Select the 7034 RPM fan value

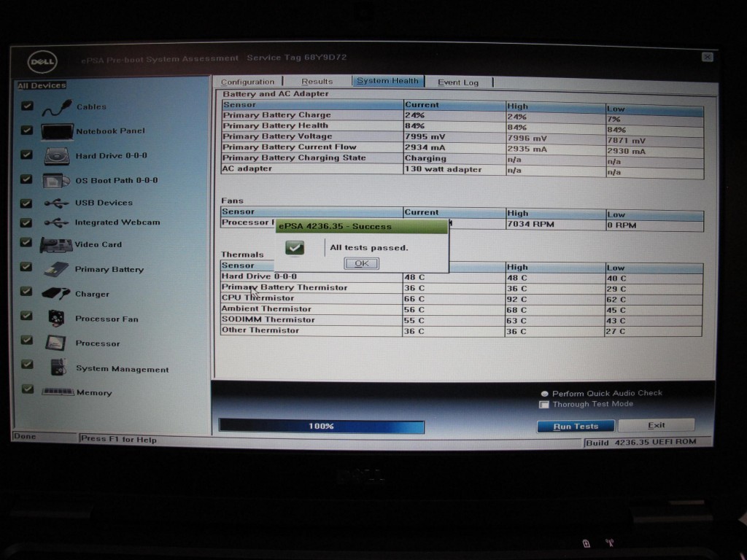click(530, 225)
